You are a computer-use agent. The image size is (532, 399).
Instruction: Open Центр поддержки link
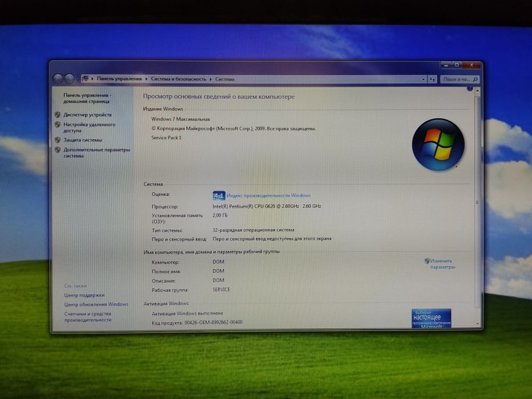(84, 295)
